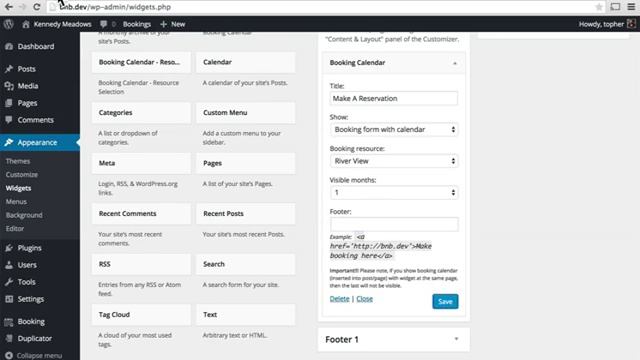Click the Collapse menu label
This screenshot has width=640, height=360.
(x=40, y=356)
